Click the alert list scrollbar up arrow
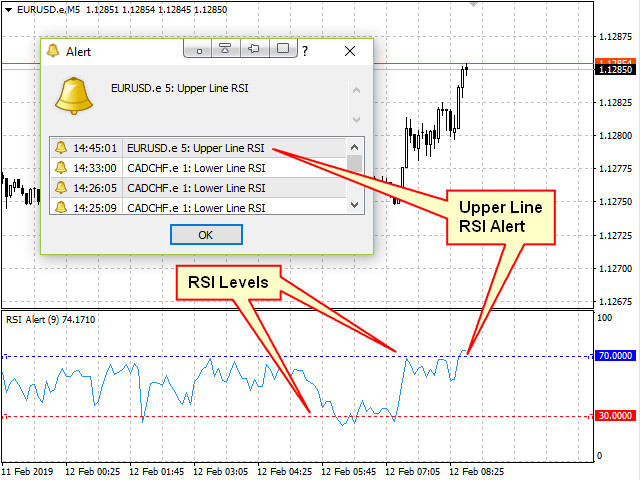 [355, 147]
